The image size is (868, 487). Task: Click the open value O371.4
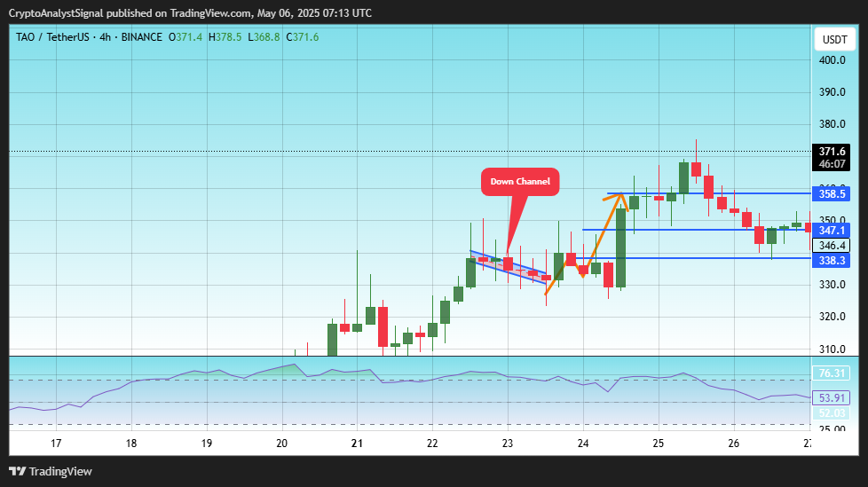click(185, 37)
